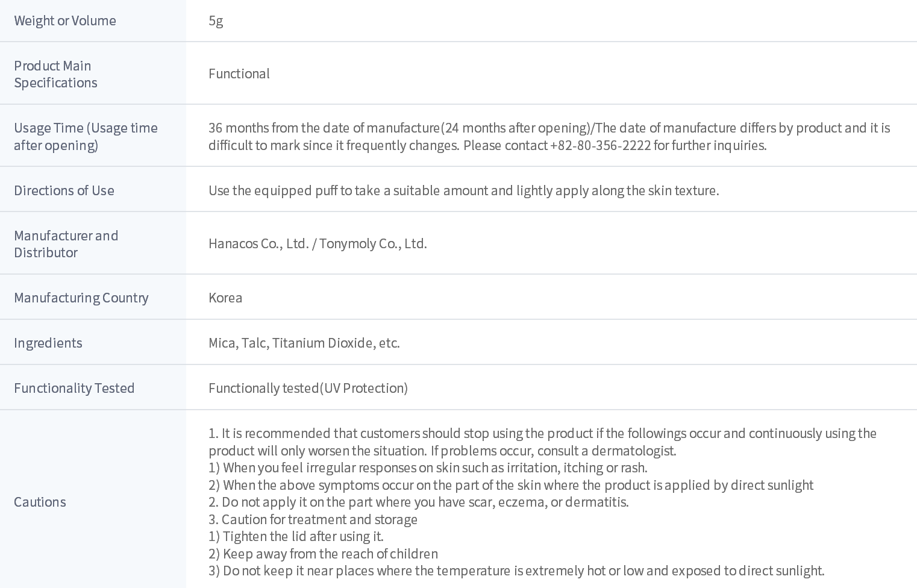Click the Cautions row label
Image resolution: width=917 pixels, height=588 pixels.
(40, 502)
